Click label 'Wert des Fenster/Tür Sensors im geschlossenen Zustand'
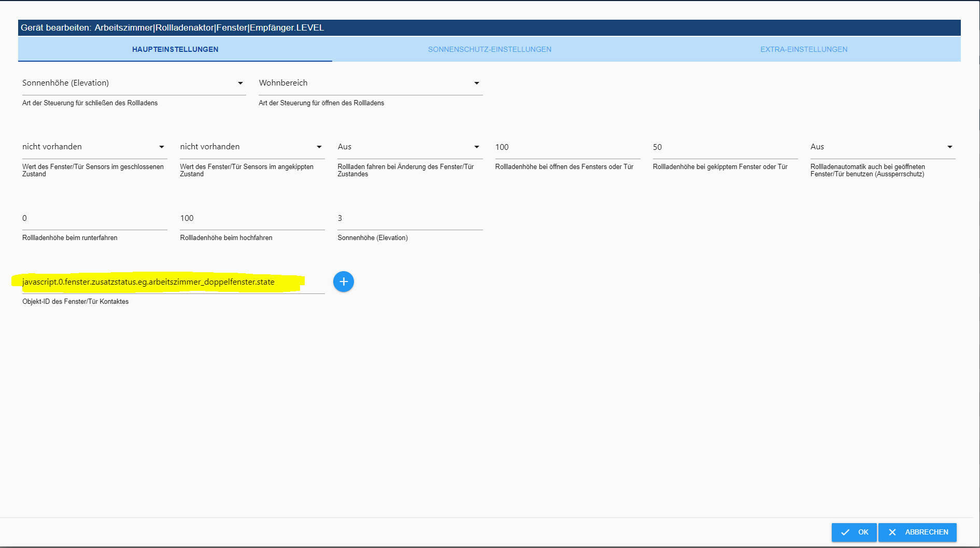The image size is (980, 548). 93,171
